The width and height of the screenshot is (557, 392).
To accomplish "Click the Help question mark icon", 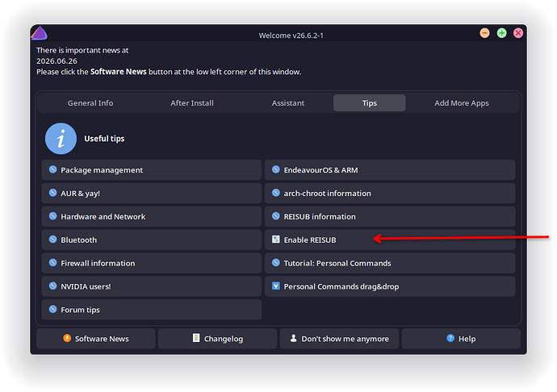I will click(450, 338).
